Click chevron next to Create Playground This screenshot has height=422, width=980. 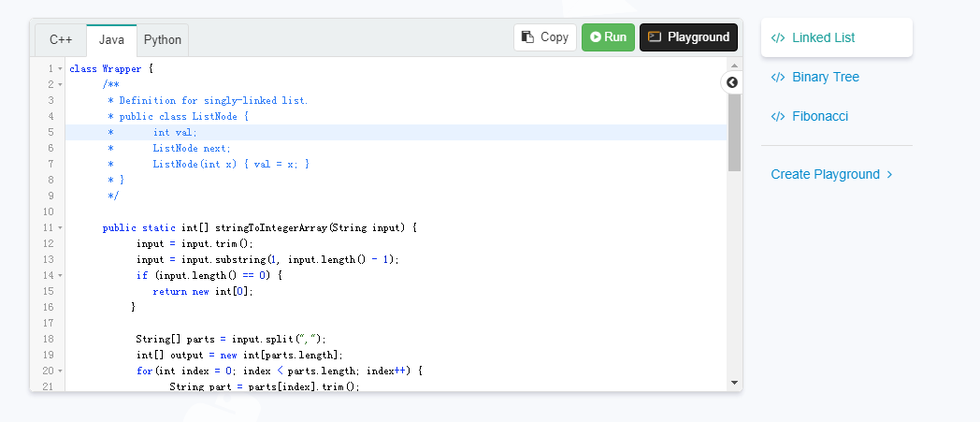tap(889, 174)
